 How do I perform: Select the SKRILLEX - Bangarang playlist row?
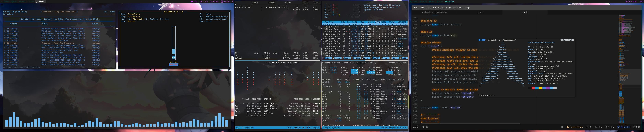(59, 31)
